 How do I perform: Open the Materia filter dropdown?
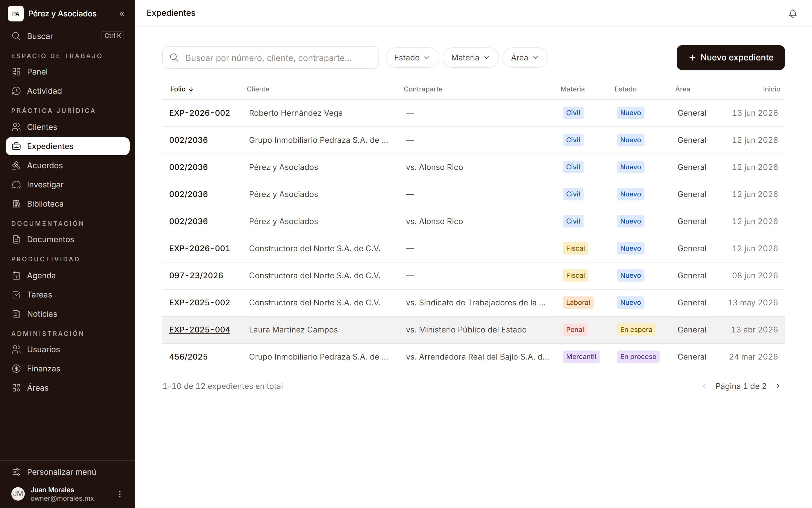tap(470, 58)
